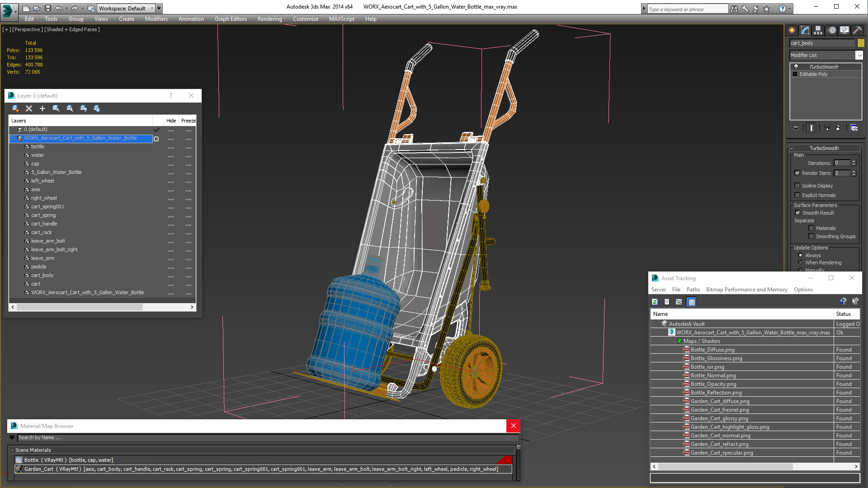868x488 pixels.
Task: Click Configure Modifier Sets icon
Action: coord(854,128)
